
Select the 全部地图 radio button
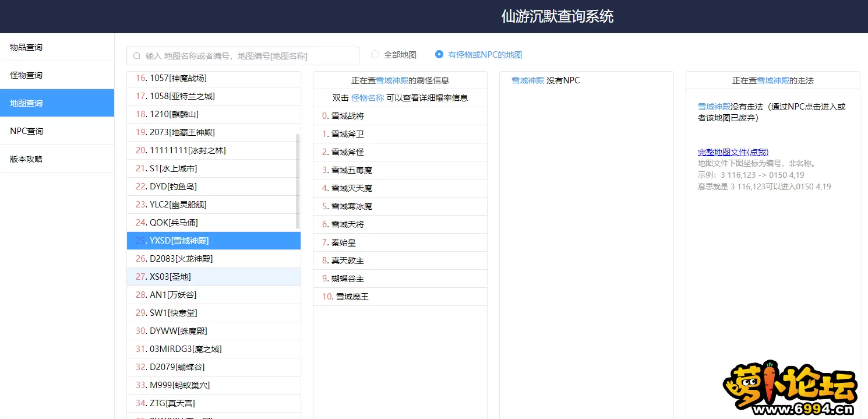pos(375,54)
